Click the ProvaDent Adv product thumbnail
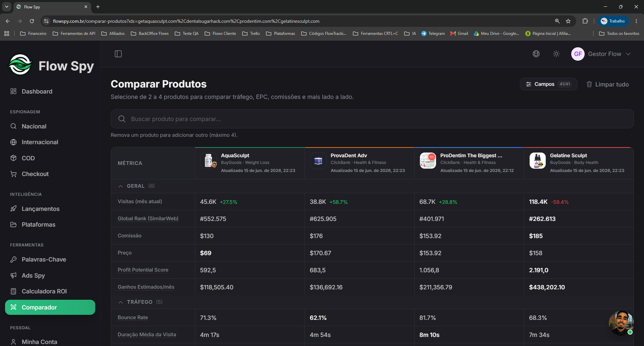The width and height of the screenshot is (644, 346). (x=318, y=161)
